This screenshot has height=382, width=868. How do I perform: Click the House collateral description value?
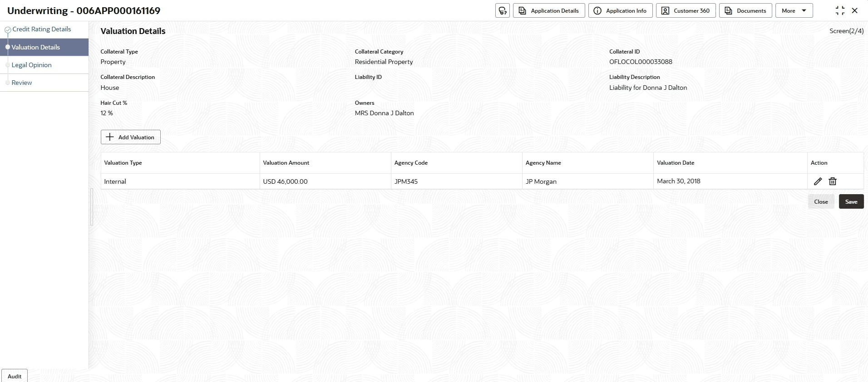[x=110, y=88]
